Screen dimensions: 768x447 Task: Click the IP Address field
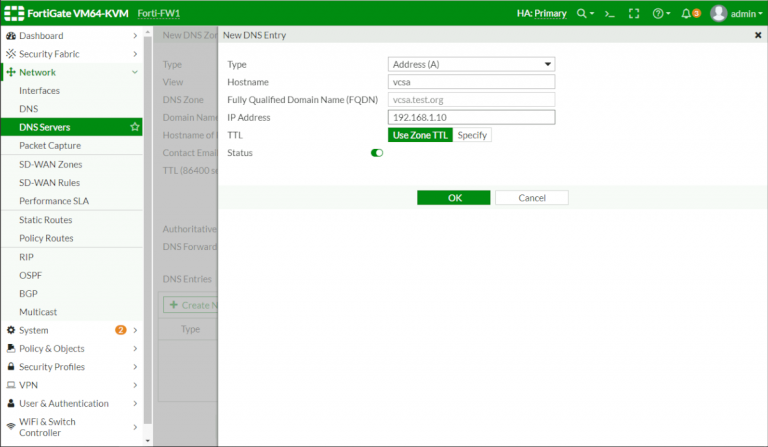(x=471, y=117)
